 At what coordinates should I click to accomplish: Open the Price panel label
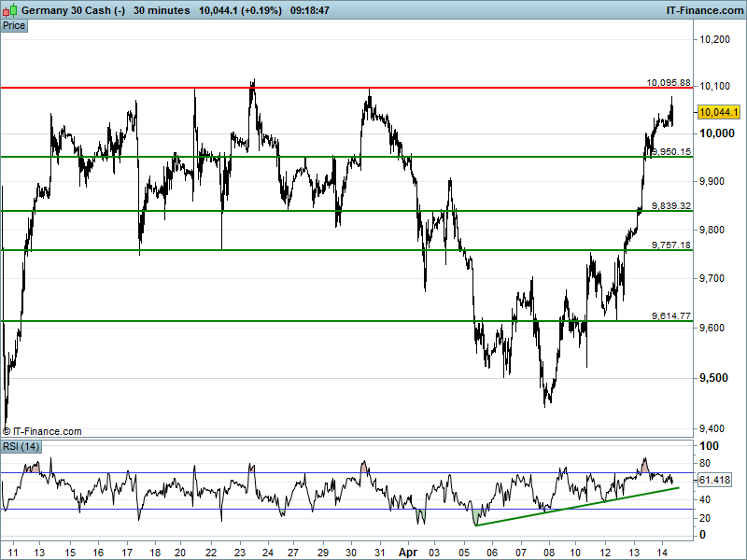(14, 26)
